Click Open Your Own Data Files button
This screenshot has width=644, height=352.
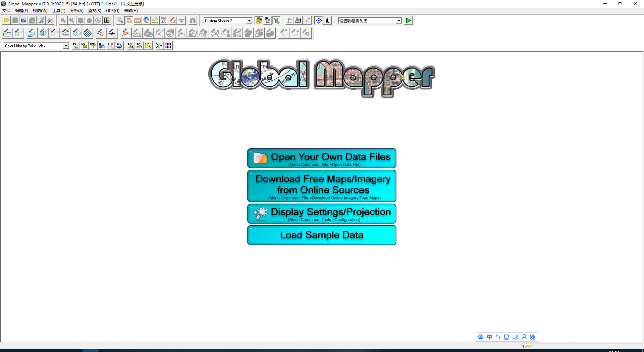(x=322, y=158)
